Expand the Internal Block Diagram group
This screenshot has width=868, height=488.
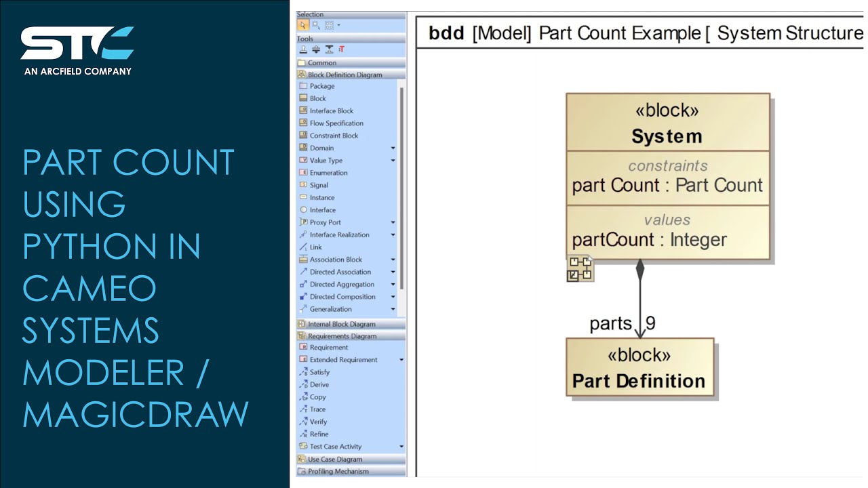coord(351,324)
